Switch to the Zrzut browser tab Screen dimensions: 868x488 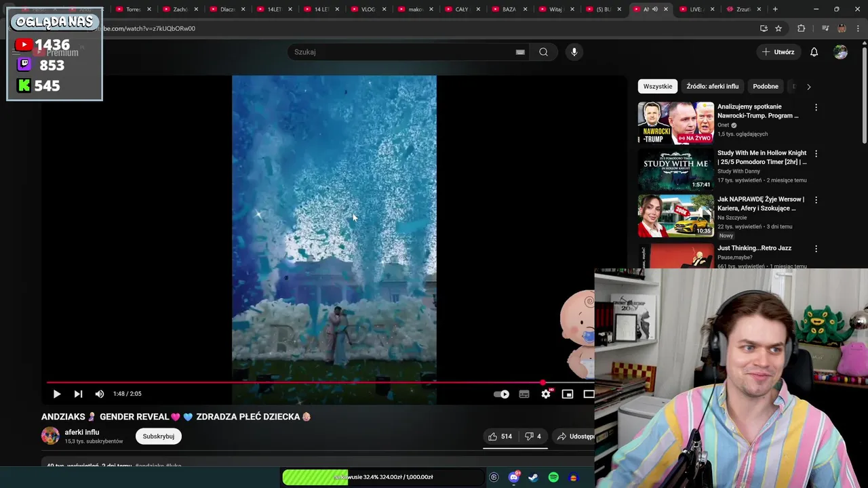pyautogui.click(x=743, y=9)
